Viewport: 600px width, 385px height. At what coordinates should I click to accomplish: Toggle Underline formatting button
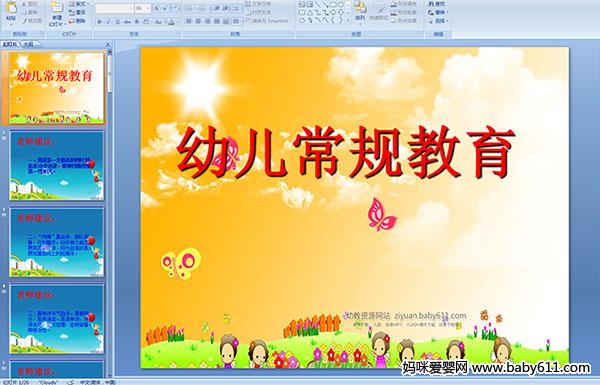pyautogui.click(x=118, y=22)
